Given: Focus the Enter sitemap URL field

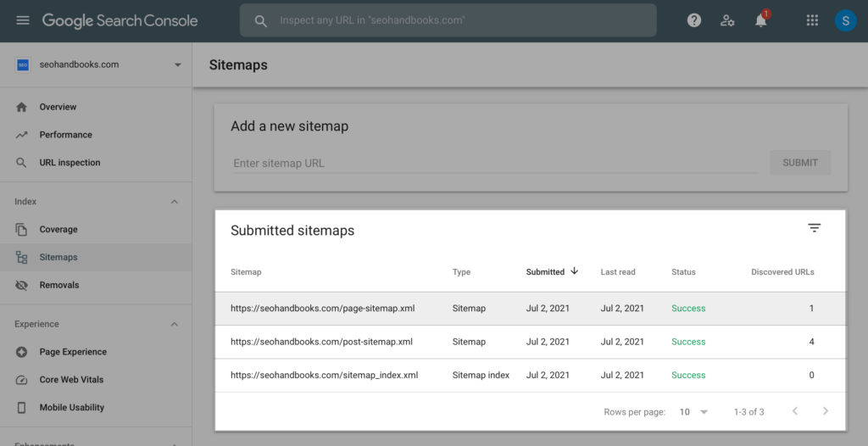Looking at the screenshot, I should [495, 164].
